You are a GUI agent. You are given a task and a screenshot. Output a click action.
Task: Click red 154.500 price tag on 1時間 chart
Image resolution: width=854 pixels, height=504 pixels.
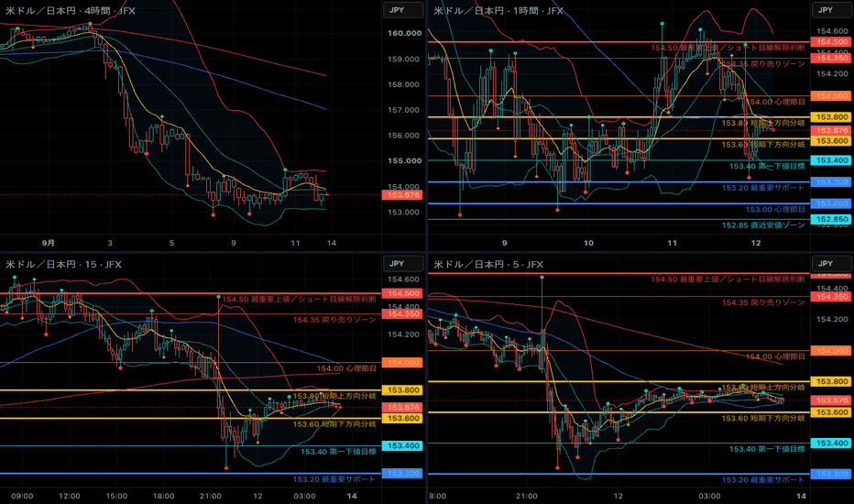832,42
